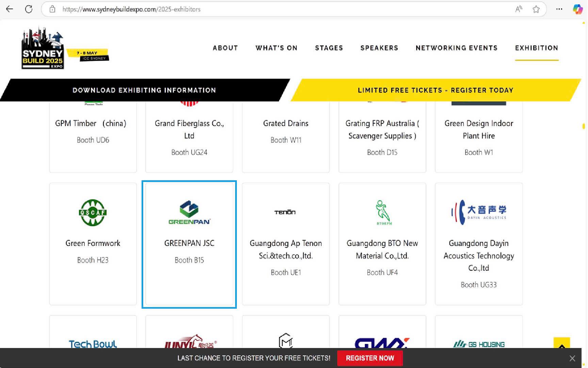The width and height of the screenshot is (588, 368).
Task: View site info lock icon in address bar
Action: [52, 9]
